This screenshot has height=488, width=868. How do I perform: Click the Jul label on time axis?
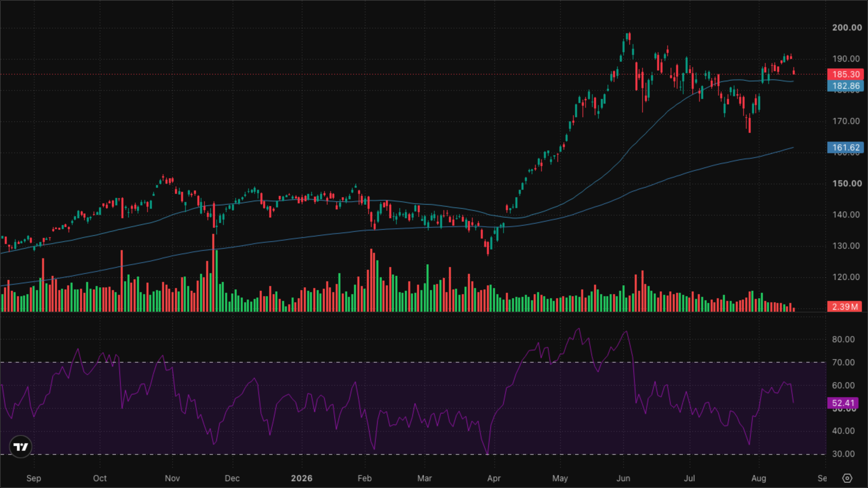[689, 479]
